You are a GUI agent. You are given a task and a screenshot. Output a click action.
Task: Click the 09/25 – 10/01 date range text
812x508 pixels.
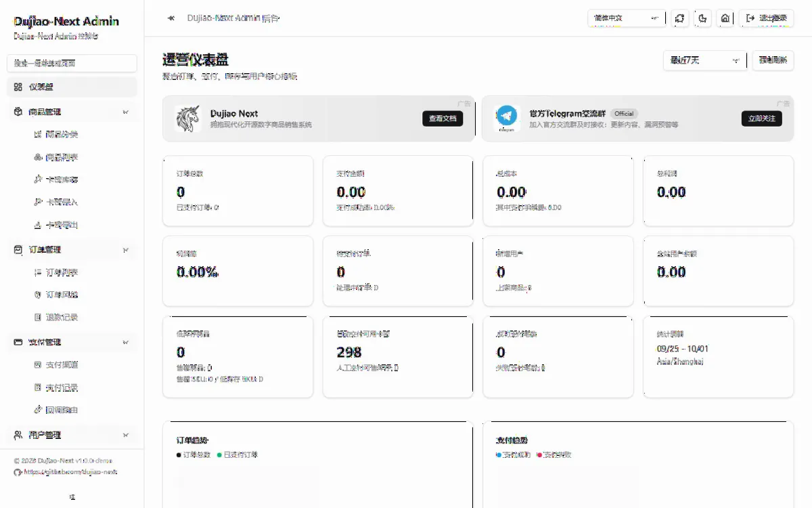tap(683, 349)
